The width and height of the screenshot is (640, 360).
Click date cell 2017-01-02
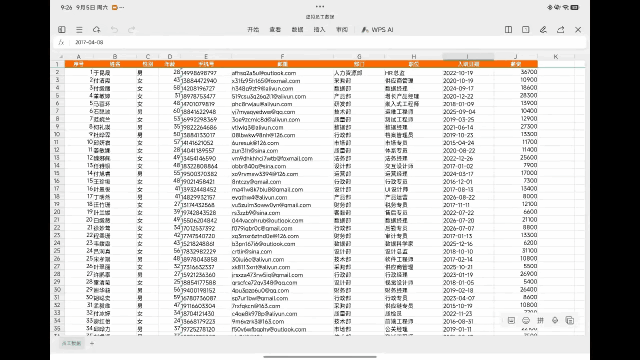pos(468,166)
